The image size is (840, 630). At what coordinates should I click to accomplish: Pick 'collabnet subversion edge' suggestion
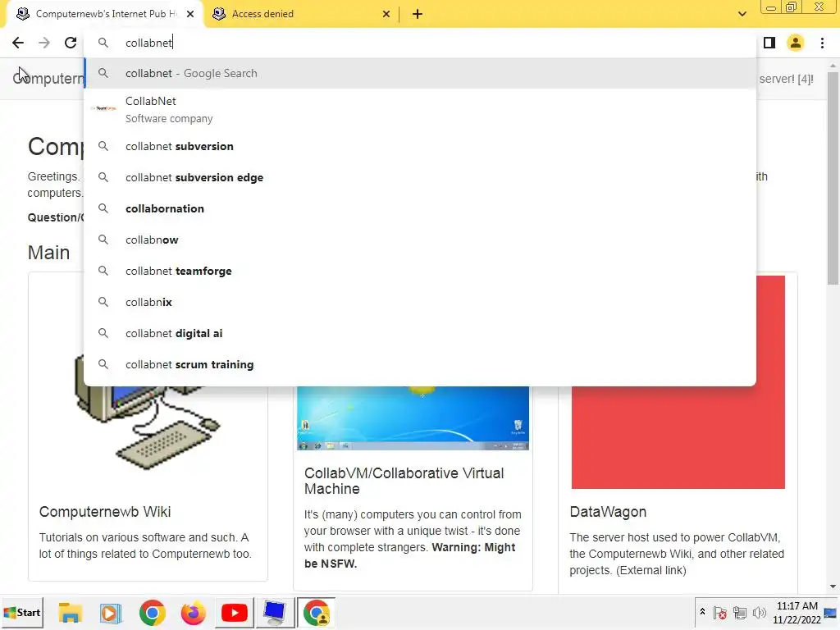[420, 177]
